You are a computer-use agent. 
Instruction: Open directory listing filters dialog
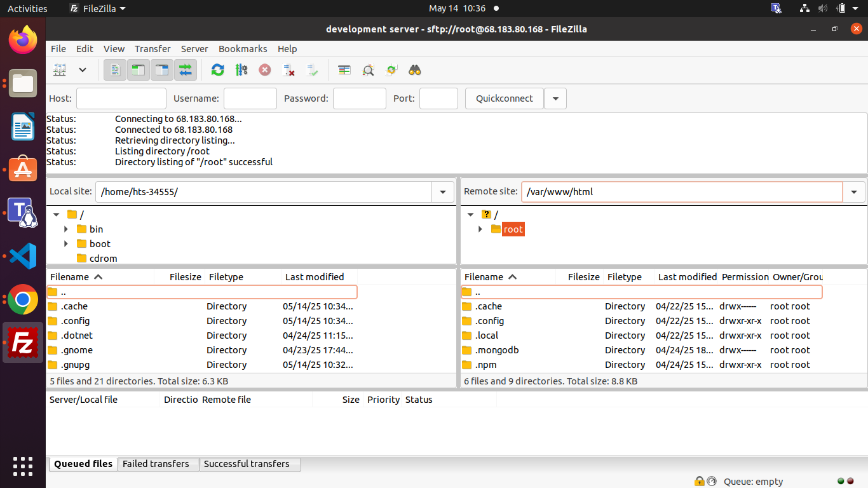(344, 70)
